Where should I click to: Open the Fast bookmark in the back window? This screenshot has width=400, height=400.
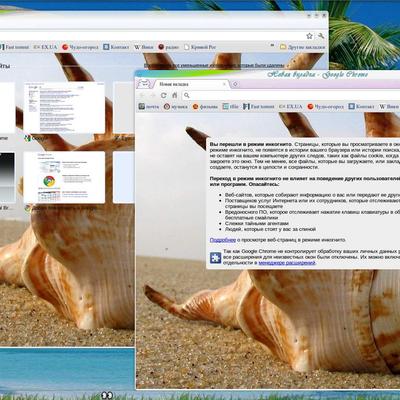(x=15, y=47)
